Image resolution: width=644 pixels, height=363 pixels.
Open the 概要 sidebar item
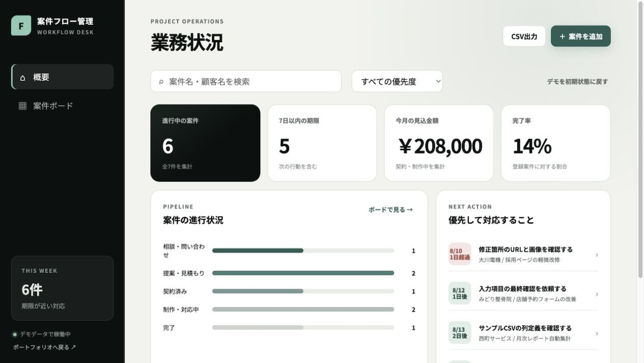(x=62, y=77)
